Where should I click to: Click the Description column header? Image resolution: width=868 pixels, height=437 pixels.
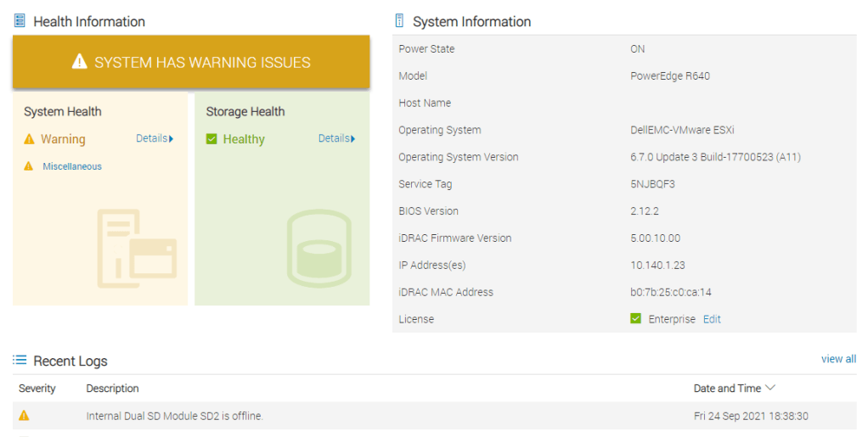click(112, 389)
